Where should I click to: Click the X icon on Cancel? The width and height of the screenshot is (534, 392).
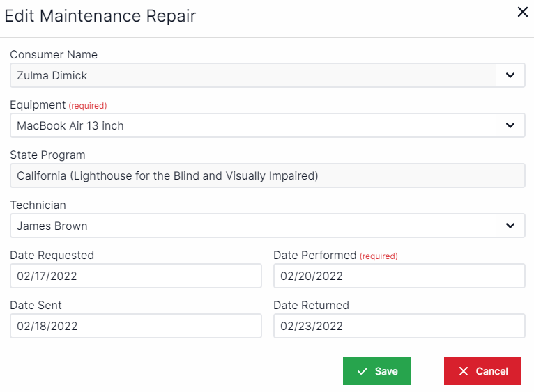[464, 371]
